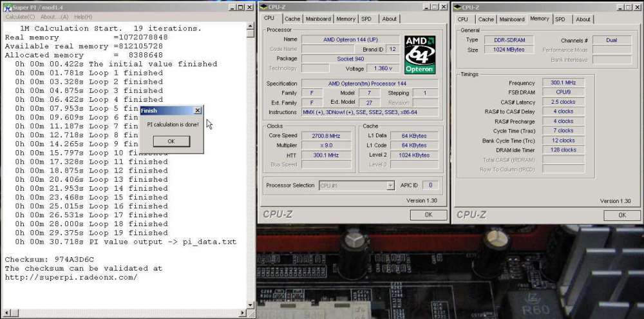Viewport: 644px width, 319px height.
Task: Switch to Cache tab in right CPU-Z window
Action: [486, 19]
